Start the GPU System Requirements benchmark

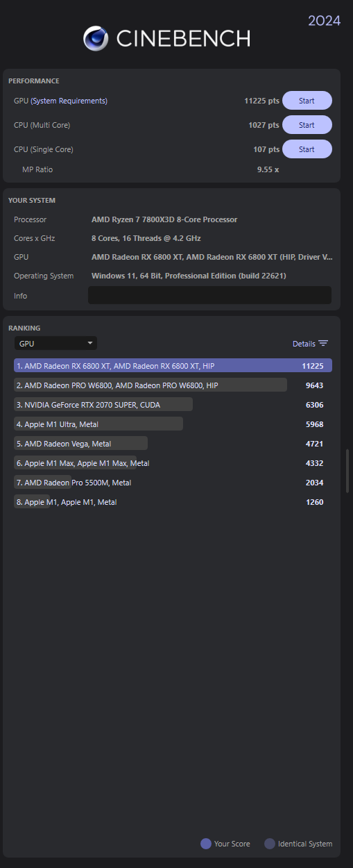307,101
